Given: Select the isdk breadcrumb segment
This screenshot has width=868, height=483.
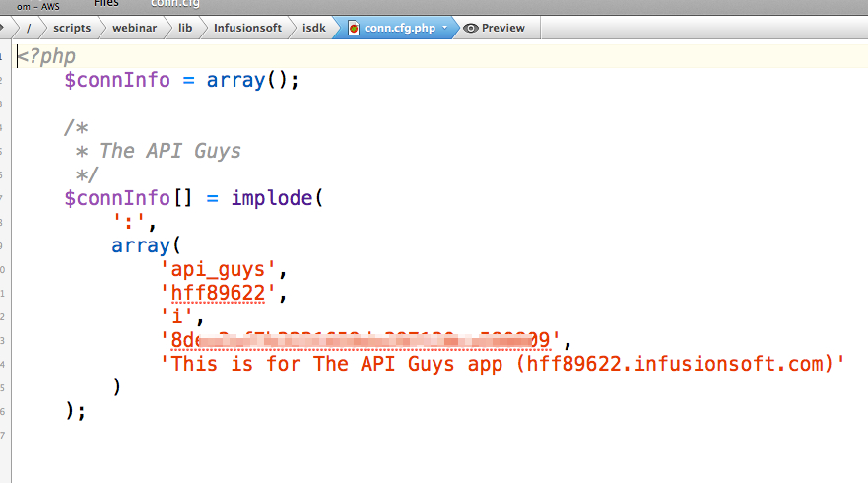Looking at the screenshot, I should pos(314,28).
